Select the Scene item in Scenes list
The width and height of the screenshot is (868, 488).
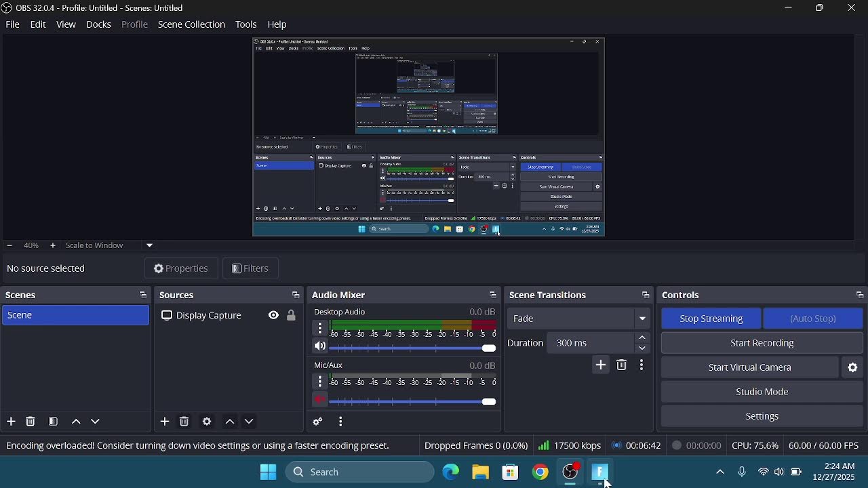coord(75,315)
